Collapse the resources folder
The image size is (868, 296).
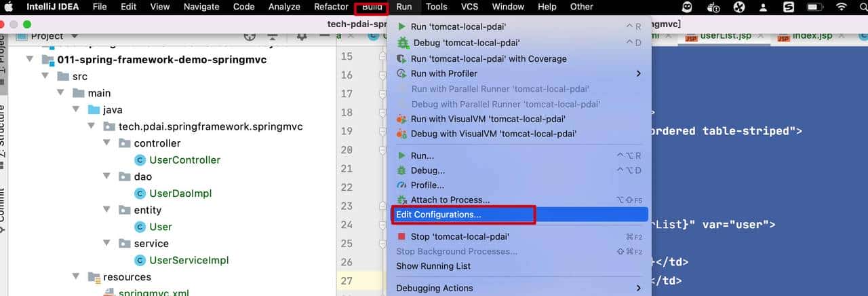click(76, 277)
